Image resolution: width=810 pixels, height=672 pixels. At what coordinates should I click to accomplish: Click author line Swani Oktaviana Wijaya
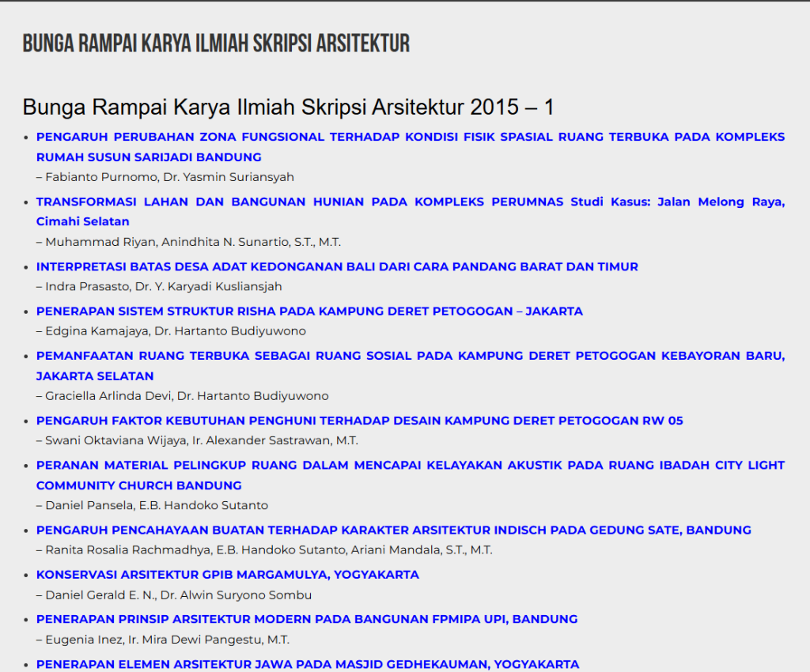click(201, 440)
